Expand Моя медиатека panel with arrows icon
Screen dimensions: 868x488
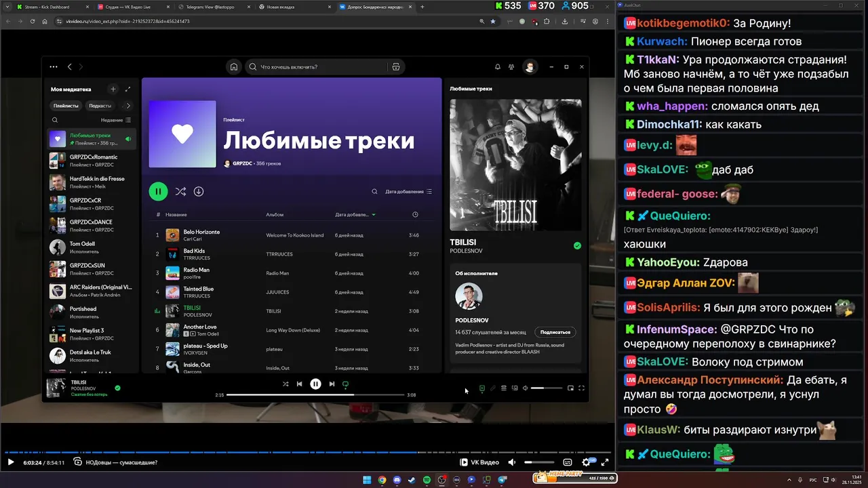click(128, 89)
